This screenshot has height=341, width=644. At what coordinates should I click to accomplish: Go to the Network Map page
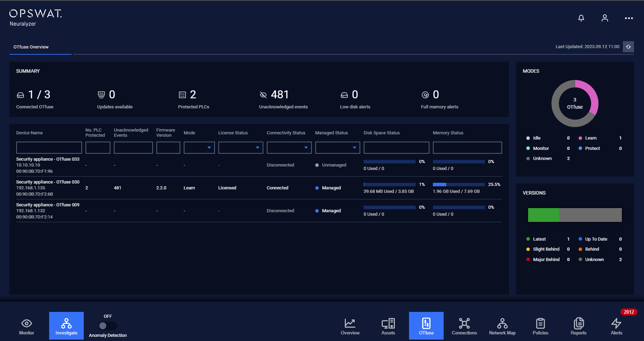(x=502, y=326)
